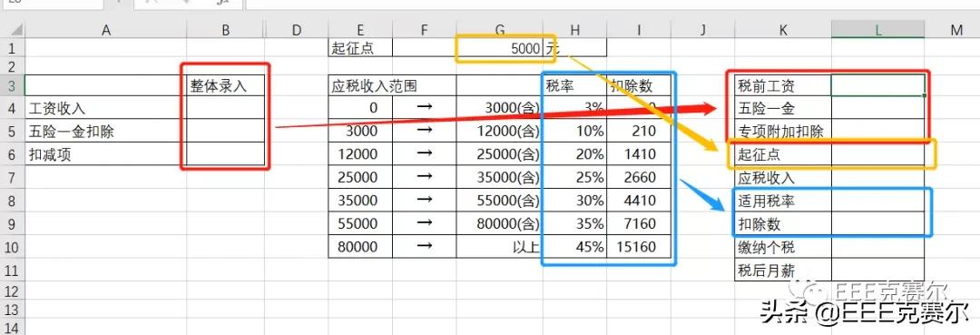This screenshot has height=335, width=980.
Task: Select column E header
Action: (360, 29)
